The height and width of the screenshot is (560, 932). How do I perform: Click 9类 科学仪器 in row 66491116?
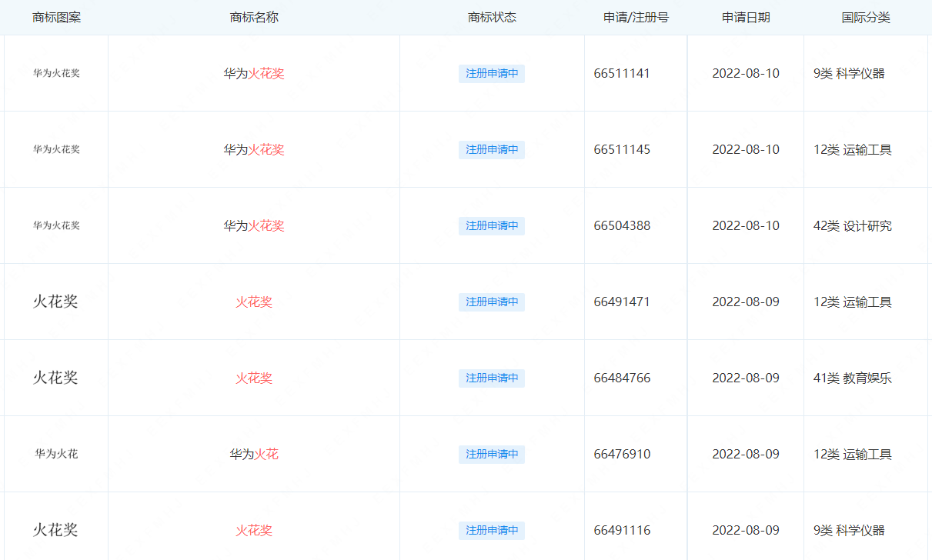coord(849,531)
